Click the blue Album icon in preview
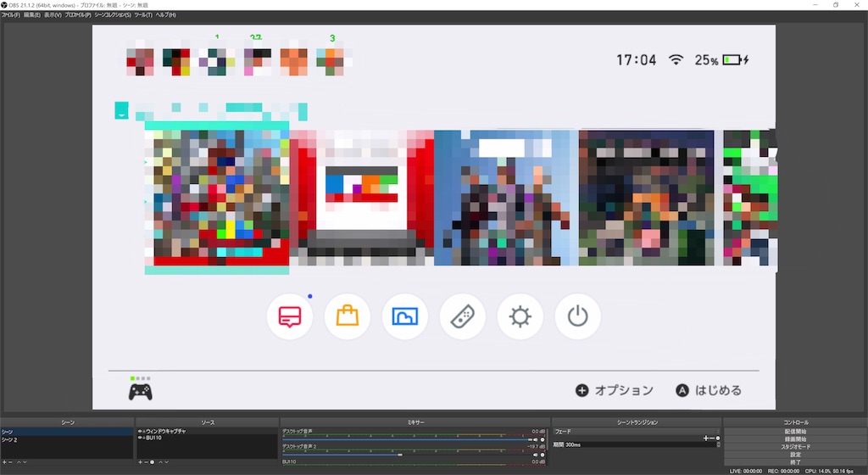Screen dimensions: 868x475 pos(405,316)
